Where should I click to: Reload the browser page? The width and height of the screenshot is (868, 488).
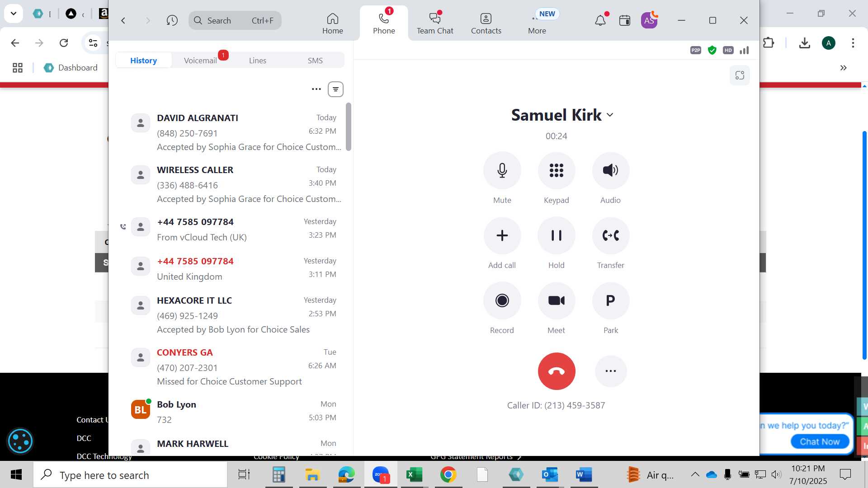[64, 43]
